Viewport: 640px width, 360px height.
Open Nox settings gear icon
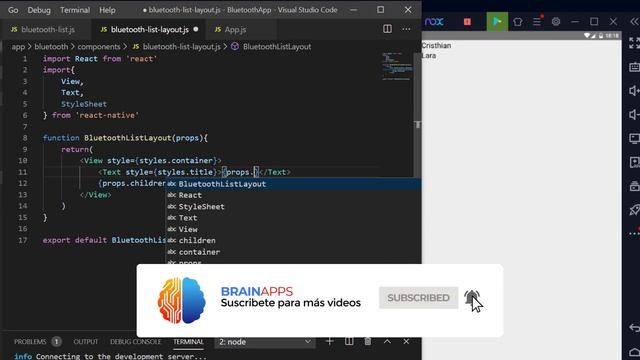[556, 22]
